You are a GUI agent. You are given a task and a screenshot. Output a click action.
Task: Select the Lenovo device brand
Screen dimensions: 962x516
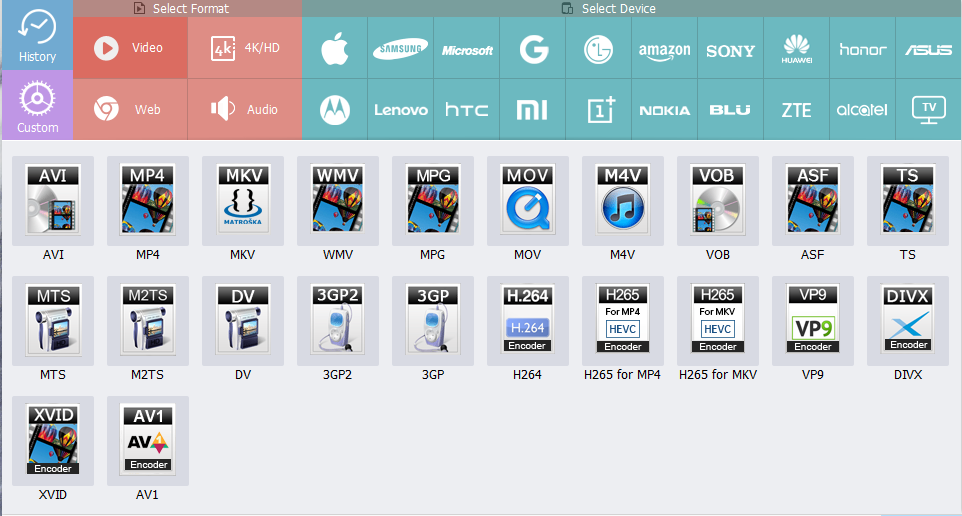tap(401, 109)
